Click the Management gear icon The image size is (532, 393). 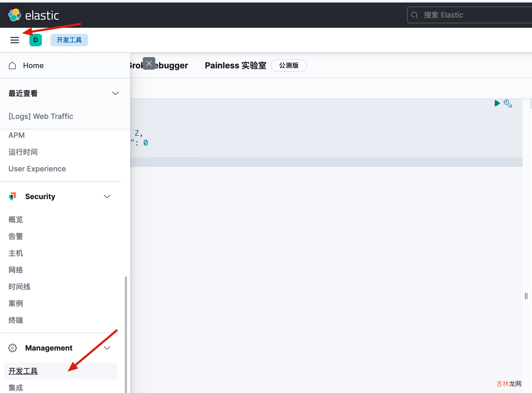pos(13,348)
